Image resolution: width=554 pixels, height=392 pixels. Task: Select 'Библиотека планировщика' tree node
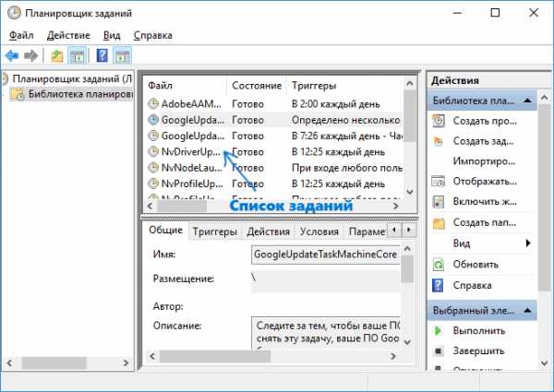click(80, 94)
